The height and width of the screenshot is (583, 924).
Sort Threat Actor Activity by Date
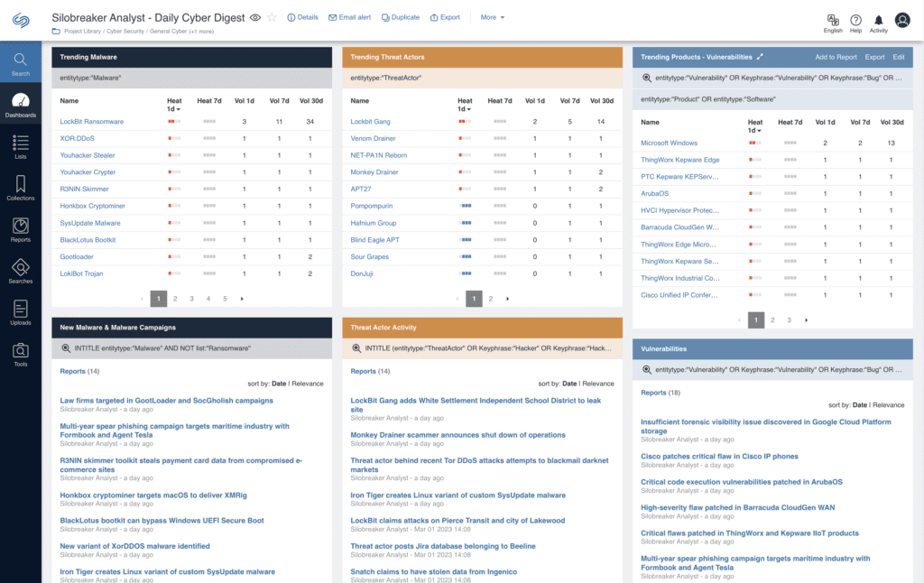569,384
